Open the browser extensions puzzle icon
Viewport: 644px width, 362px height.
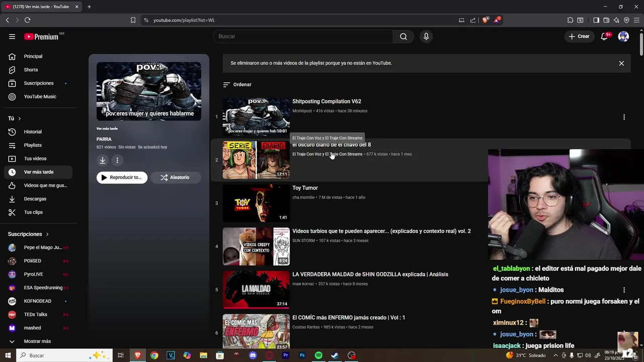pos(570,20)
